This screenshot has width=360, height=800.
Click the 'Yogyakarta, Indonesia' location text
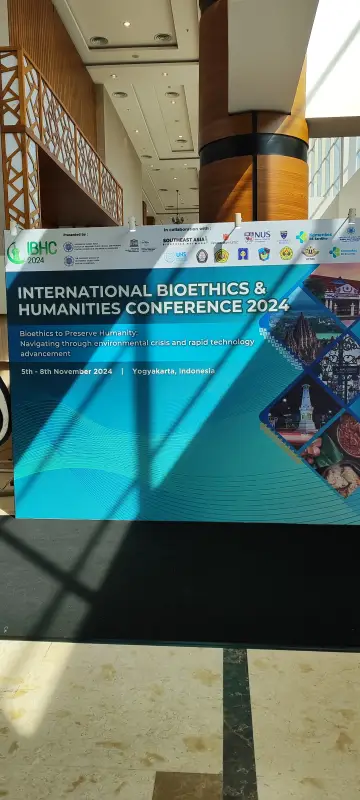[173, 370]
